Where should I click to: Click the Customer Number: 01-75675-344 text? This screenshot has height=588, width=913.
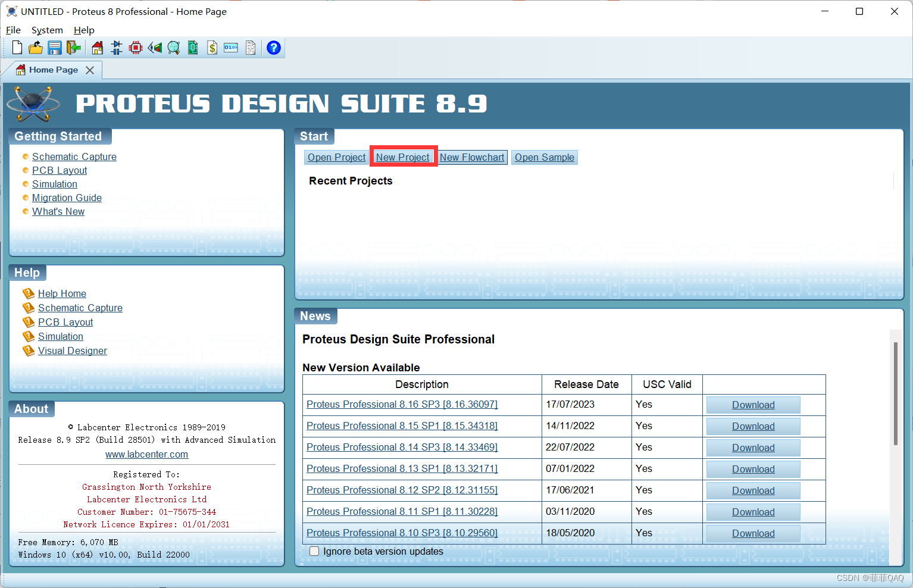coord(146,512)
